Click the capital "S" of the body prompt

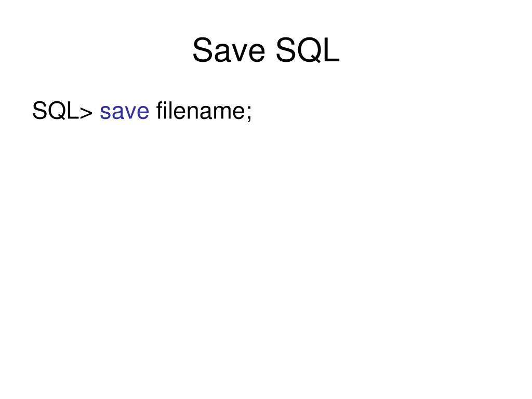pyautogui.click(x=39, y=111)
